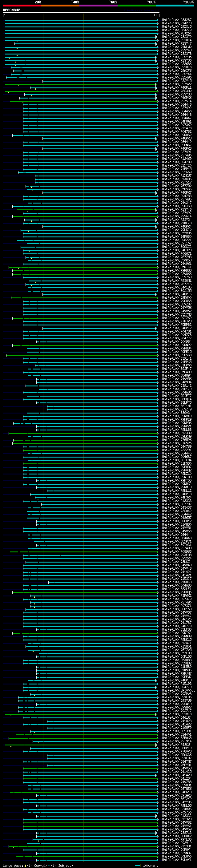The width and height of the screenshot is (197, 868).
Task: Select the UniRef100_Q93WL4 label
Action: coord(177,40)
